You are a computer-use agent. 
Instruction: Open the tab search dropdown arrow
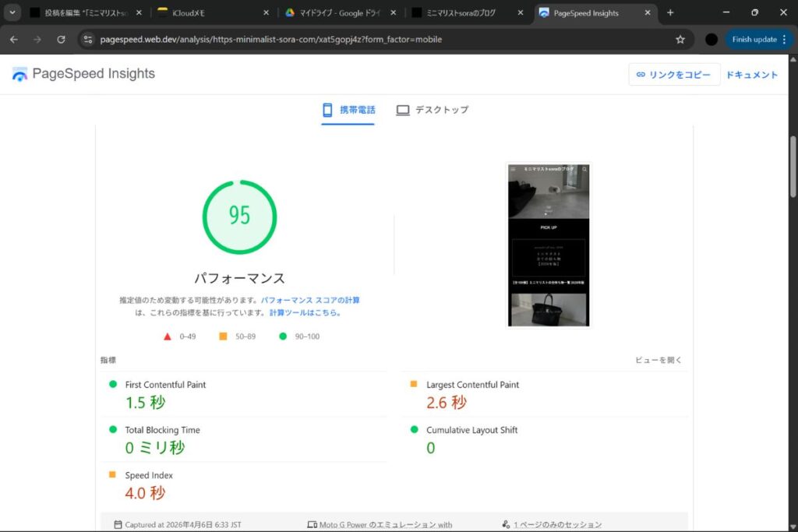pos(13,12)
